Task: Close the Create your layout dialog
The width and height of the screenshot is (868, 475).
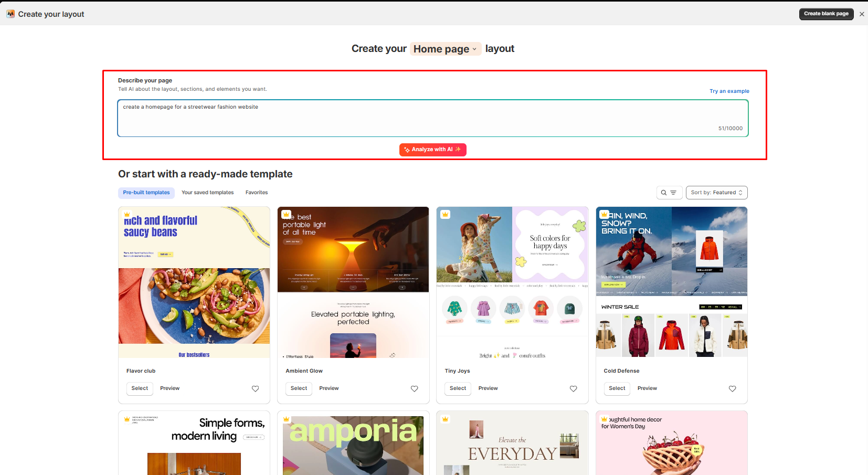Action: tap(862, 14)
